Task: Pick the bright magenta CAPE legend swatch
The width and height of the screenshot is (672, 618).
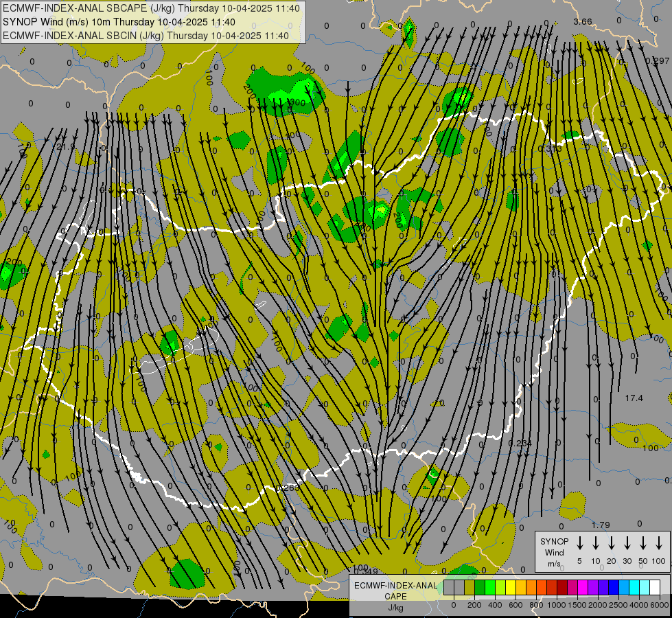Action: (583, 587)
